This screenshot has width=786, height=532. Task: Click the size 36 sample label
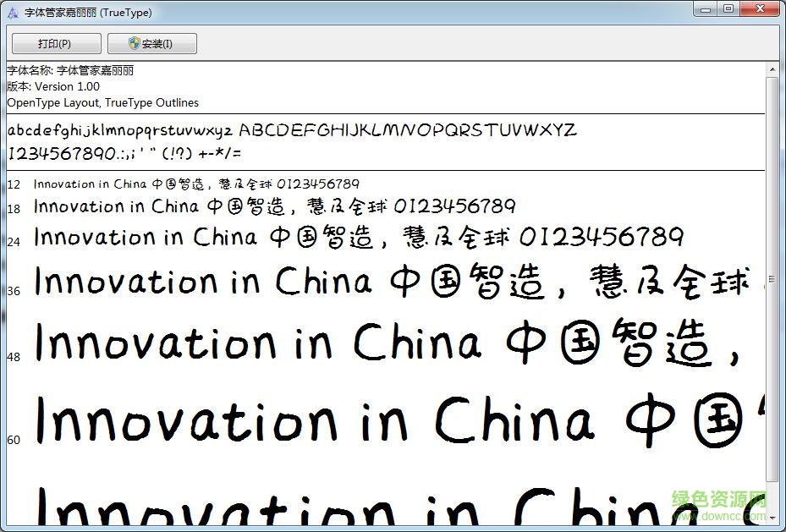click(14, 291)
